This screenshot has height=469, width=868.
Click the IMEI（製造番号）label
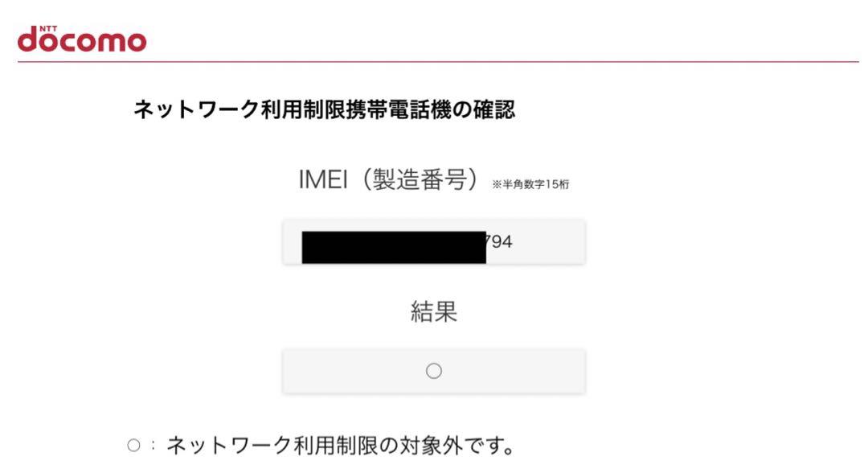[388, 179]
